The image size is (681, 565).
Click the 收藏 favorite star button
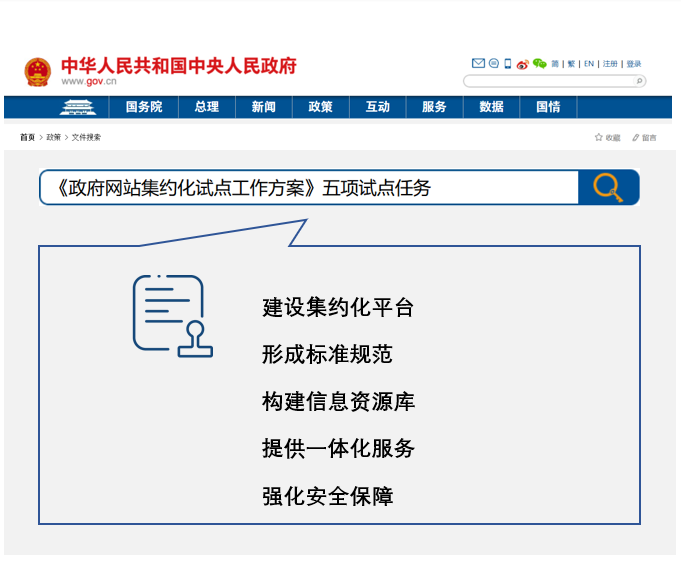pyautogui.click(x=608, y=138)
